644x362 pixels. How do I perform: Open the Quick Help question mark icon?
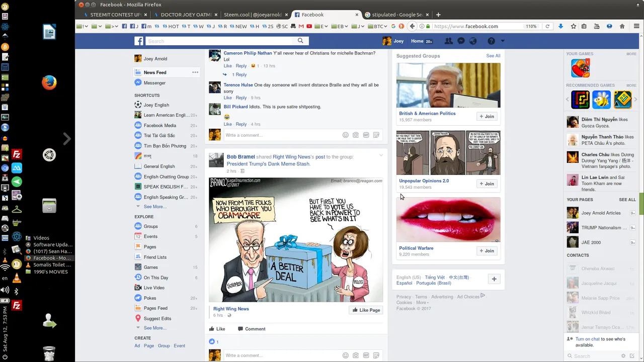click(x=491, y=41)
